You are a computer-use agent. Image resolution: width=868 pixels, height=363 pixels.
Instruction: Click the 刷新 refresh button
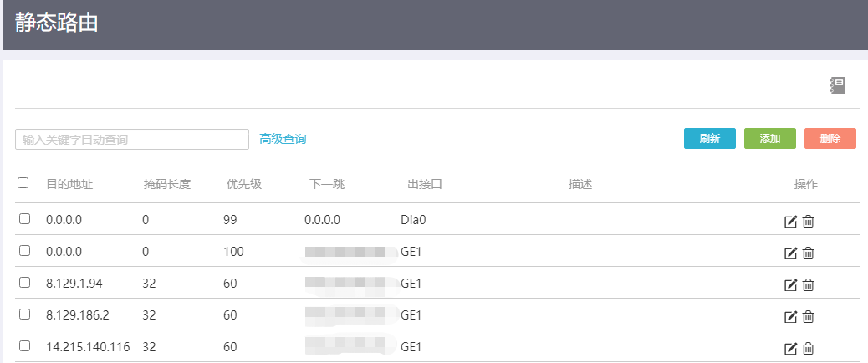[710, 139]
